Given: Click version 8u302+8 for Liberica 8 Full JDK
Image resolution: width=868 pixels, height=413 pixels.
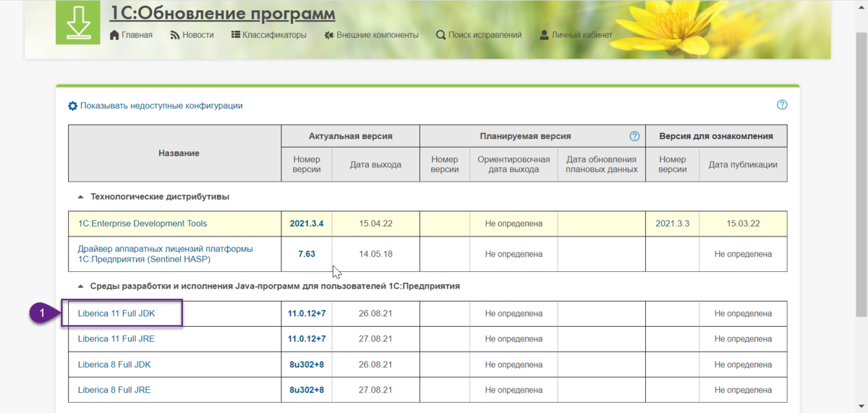Looking at the screenshot, I should (x=307, y=365).
